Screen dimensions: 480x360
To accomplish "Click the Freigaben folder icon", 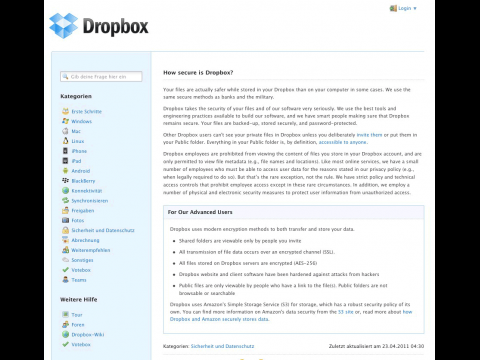I will pyautogui.click(x=66, y=211).
